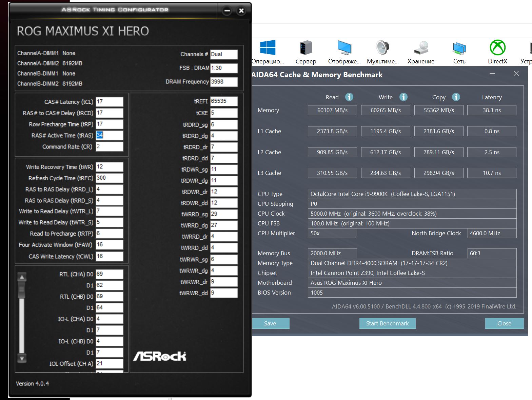Click the Memory Read result 60107 MB/s
532x400 pixels.
tap(332, 110)
